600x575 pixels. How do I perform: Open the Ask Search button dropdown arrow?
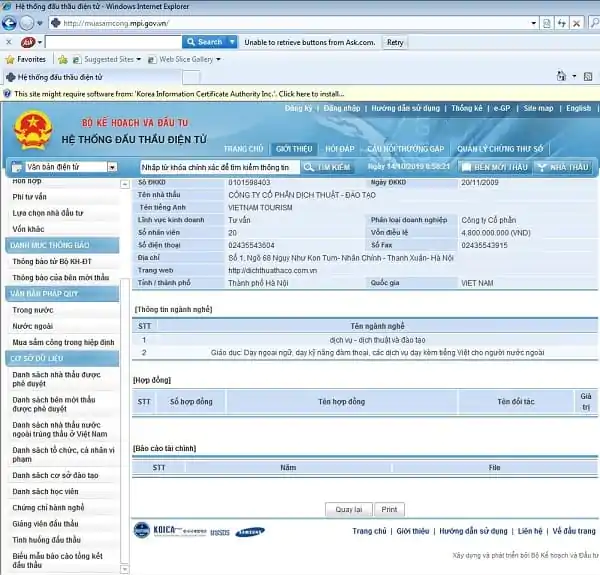pyautogui.click(x=232, y=42)
